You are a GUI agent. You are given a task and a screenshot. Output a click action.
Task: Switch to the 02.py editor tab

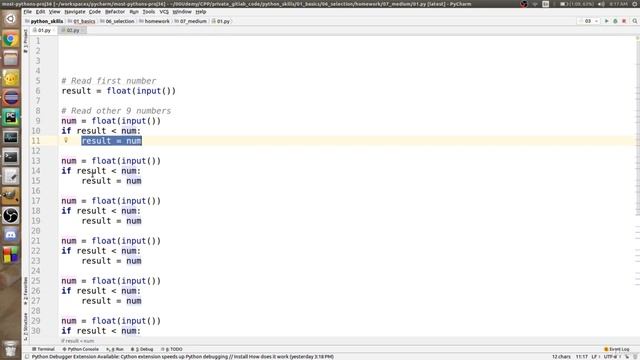(72, 30)
